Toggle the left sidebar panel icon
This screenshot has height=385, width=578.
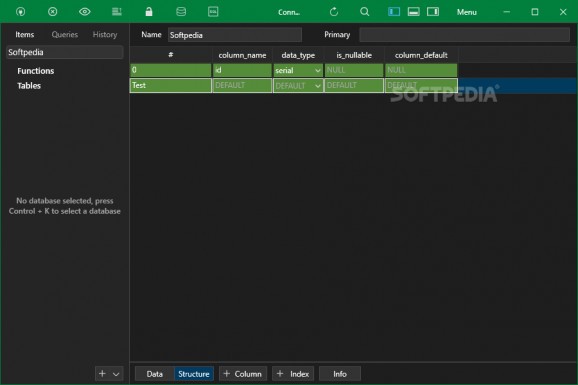point(394,12)
